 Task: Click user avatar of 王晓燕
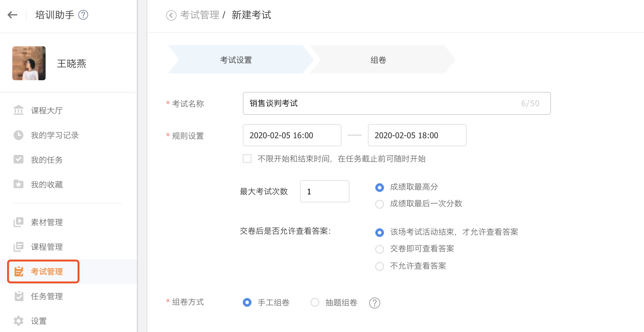coord(29,63)
